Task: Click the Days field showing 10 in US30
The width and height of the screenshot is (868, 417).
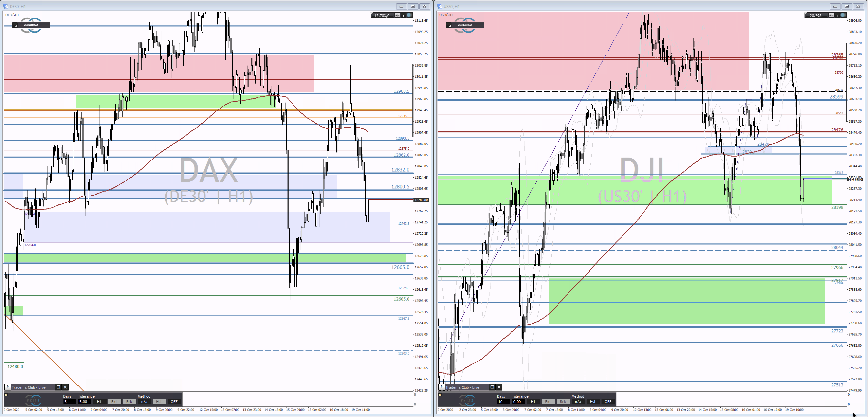Action: pyautogui.click(x=503, y=402)
